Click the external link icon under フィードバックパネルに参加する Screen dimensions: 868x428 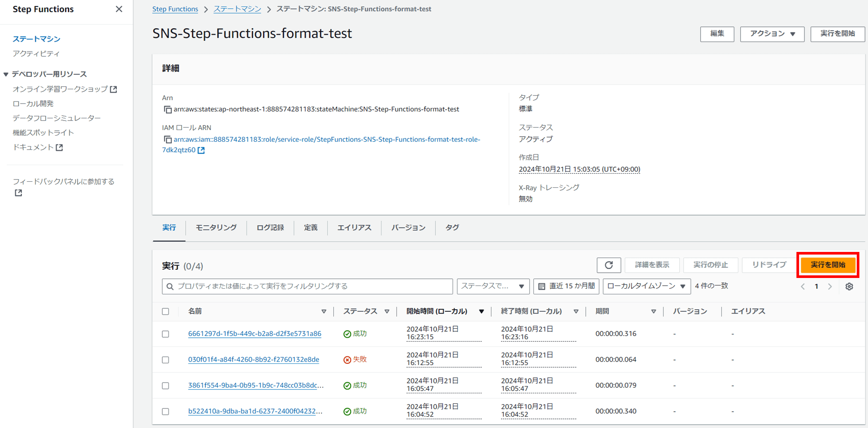click(x=18, y=193)
